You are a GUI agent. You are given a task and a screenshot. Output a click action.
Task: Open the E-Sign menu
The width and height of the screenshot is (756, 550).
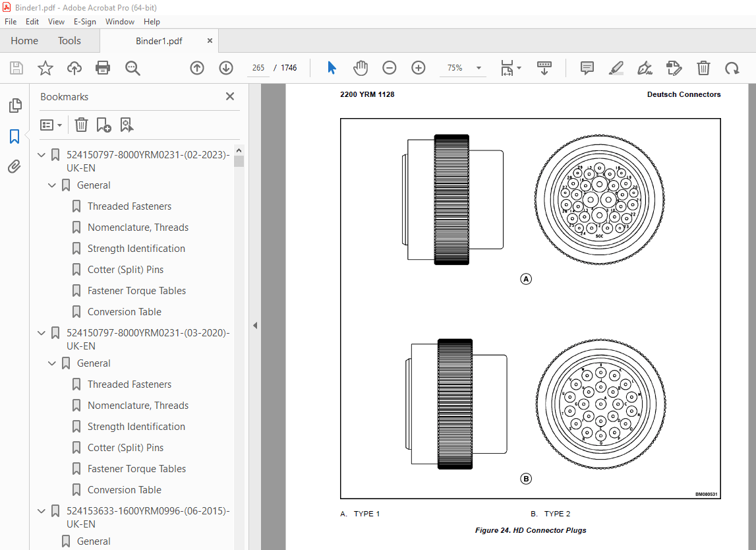[x=84, y=22]
